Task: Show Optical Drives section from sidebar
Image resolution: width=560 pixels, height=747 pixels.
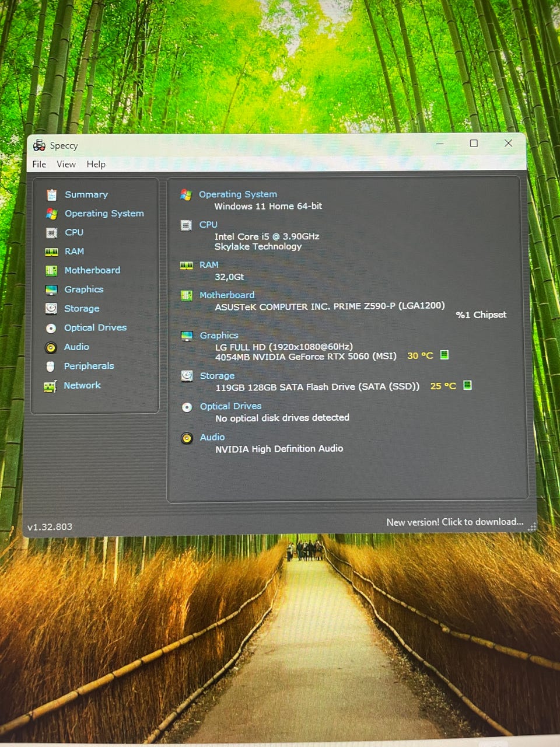Action: pos(95,327)
